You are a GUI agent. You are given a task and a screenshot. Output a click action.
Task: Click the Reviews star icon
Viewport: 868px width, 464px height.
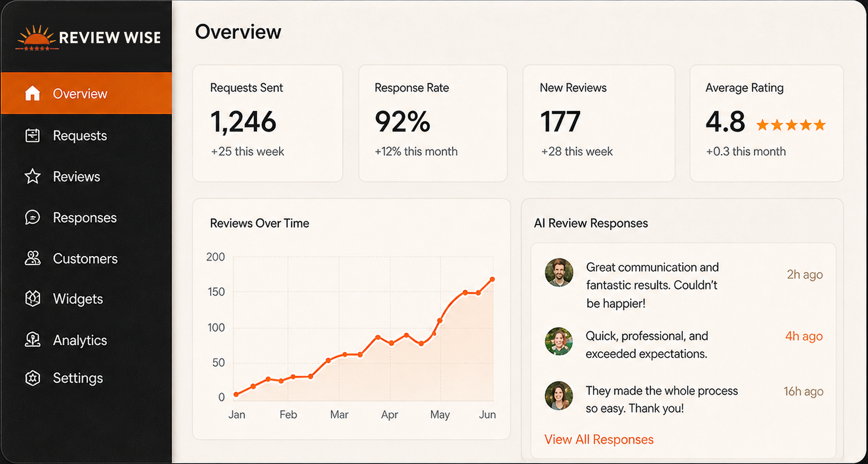(32, 176)
